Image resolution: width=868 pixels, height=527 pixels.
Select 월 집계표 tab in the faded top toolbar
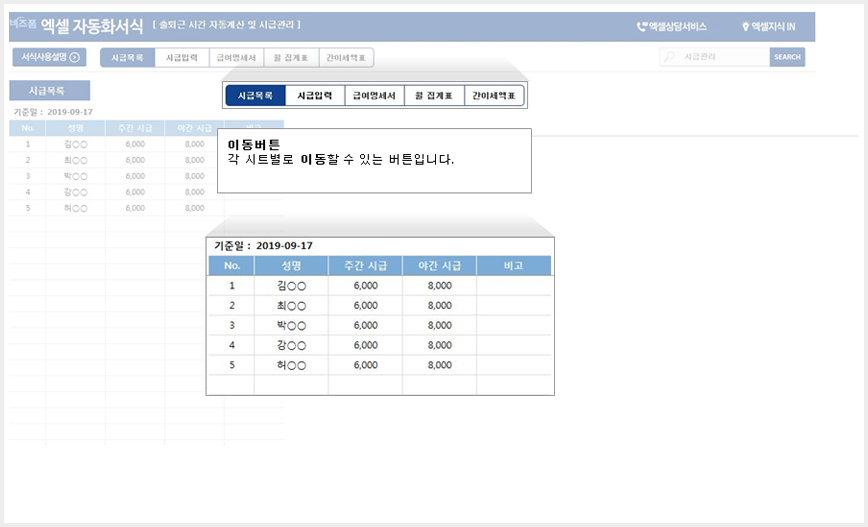(x=291, y=58)
